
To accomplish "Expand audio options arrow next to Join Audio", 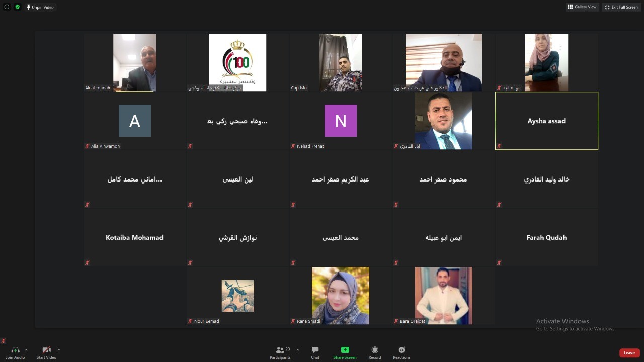I will tap(26, 350).
